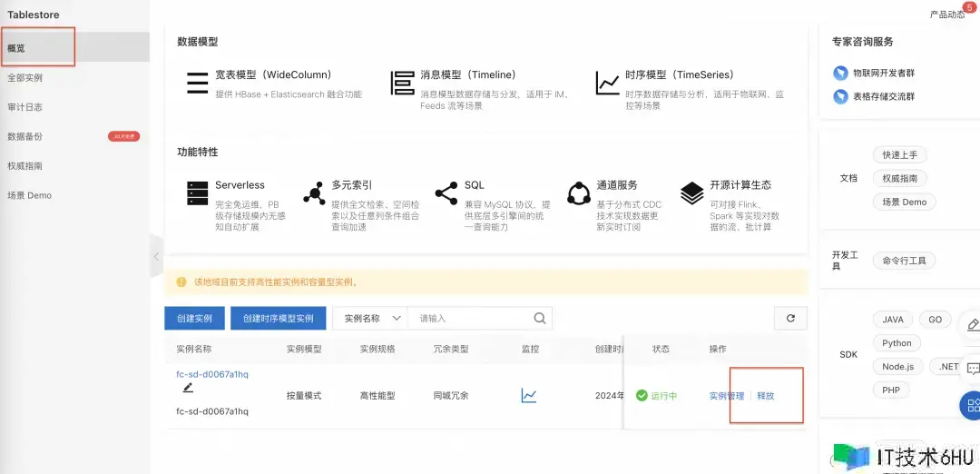Open 审计日志 in the sidebar
This screenshot has height=474, width=980.
tap(25, 107)
